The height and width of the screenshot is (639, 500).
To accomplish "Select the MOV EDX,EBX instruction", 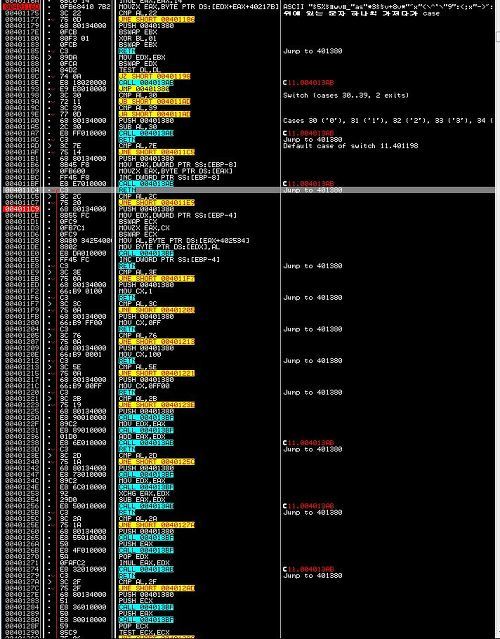I will click(x=141, y=57).
